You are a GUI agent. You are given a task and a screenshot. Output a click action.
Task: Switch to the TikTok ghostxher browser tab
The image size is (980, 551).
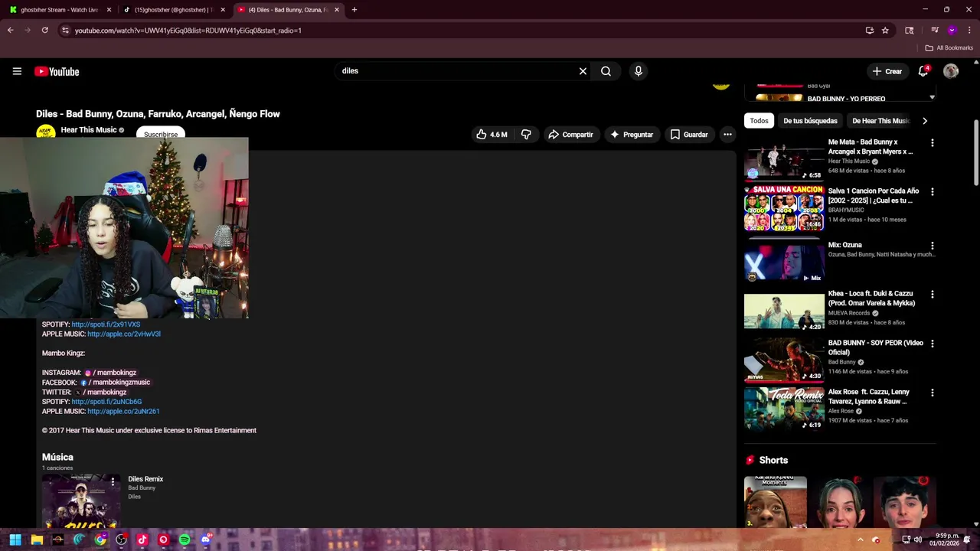(173, 10)
